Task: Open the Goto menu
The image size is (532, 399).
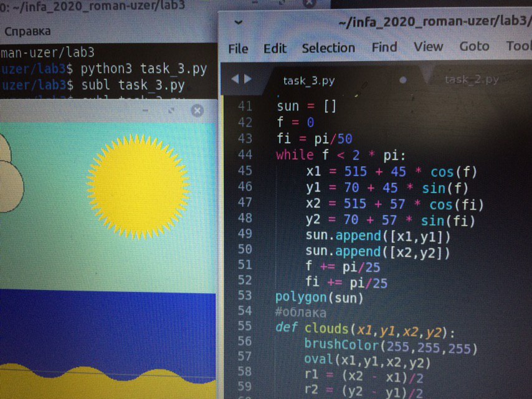Action: click(x=474, y=46)
